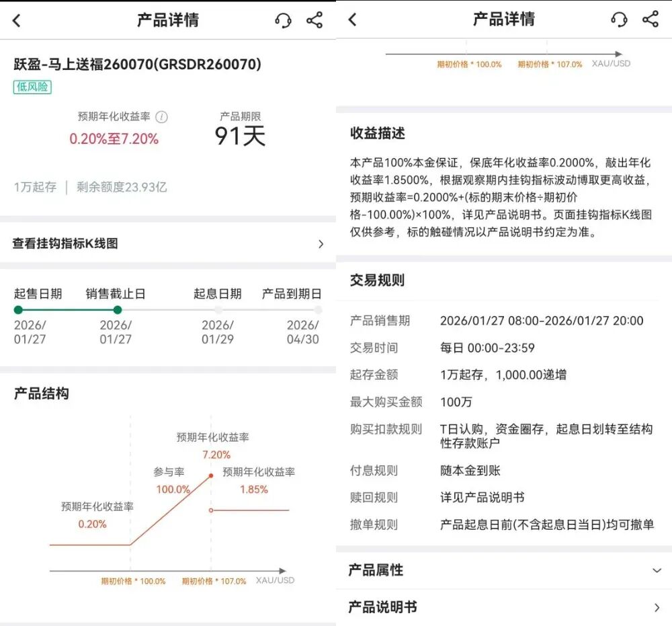Viewport: 672px width, 626px height.
Task: Tap info icon beside 预期年化收益率
Action: 161,117
